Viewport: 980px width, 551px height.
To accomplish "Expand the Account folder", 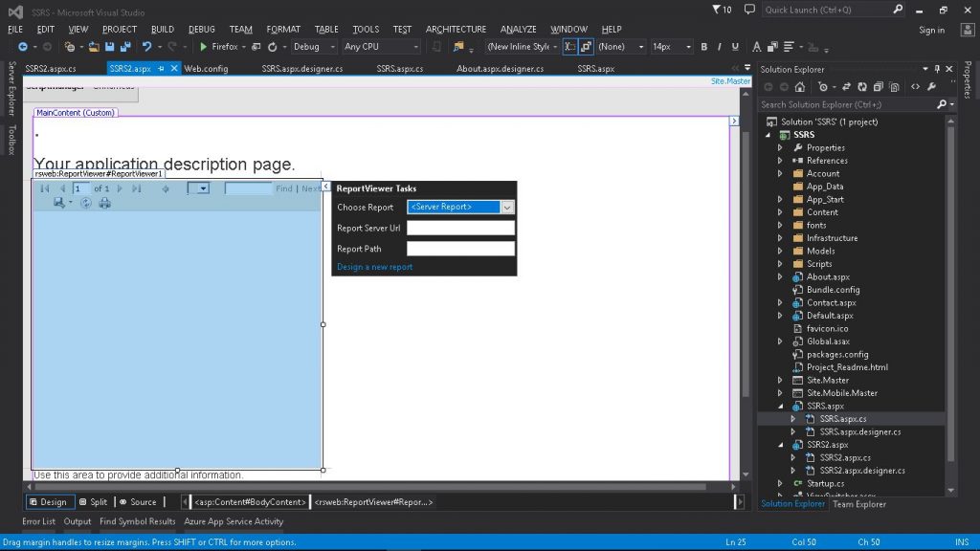I will coord(780,174).
